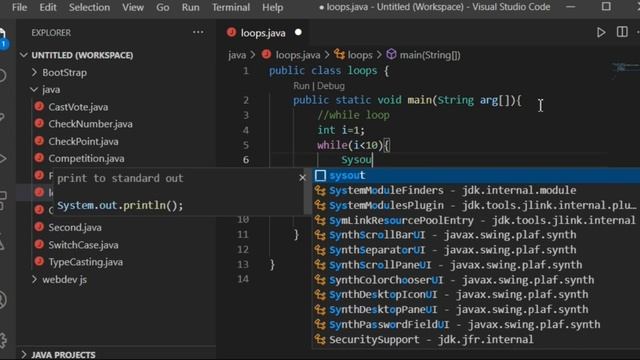Click the Run code lens above main
The width and height of the screenshot is (640, 360).
(x=301, y=86)
